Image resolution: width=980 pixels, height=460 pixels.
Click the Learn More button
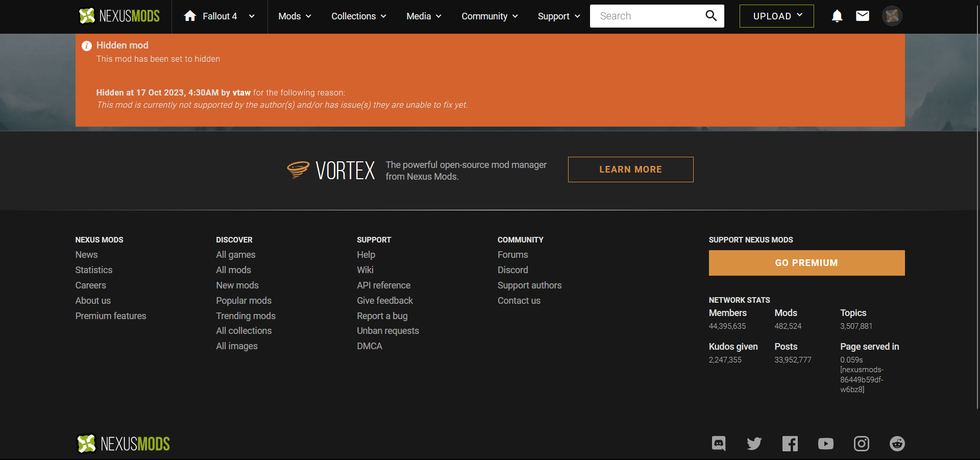coord(631,170)
